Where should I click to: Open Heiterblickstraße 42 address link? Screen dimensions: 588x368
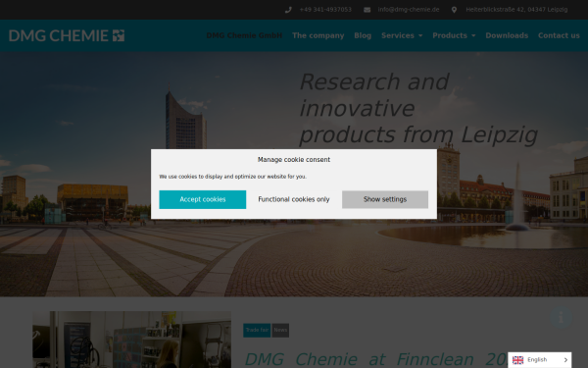pyautogui.click(x=516, y=10)
